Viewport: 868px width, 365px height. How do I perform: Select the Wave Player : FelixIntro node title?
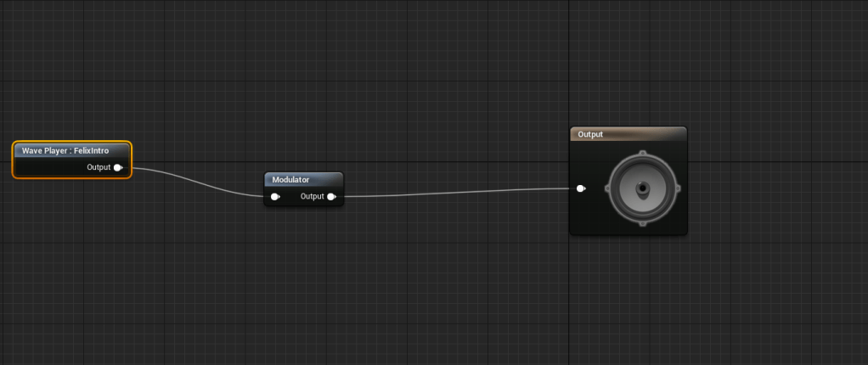pos(65,151)
